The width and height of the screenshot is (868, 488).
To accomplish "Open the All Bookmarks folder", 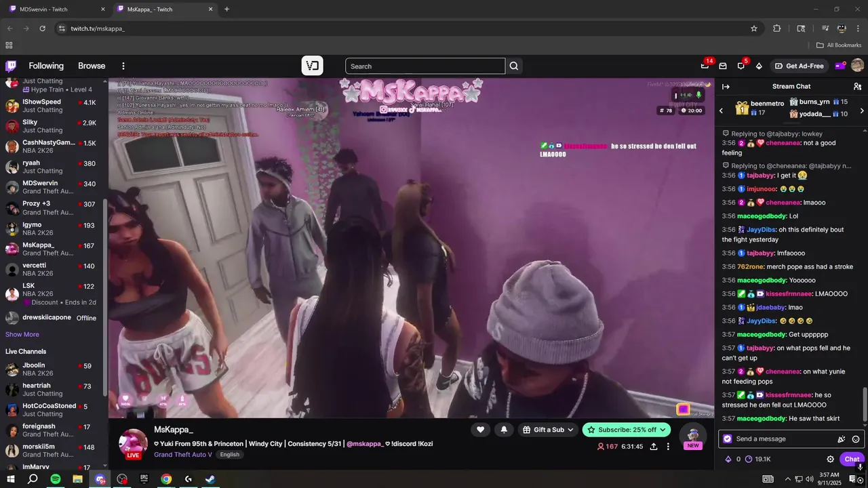I will (x=839, y=45).
